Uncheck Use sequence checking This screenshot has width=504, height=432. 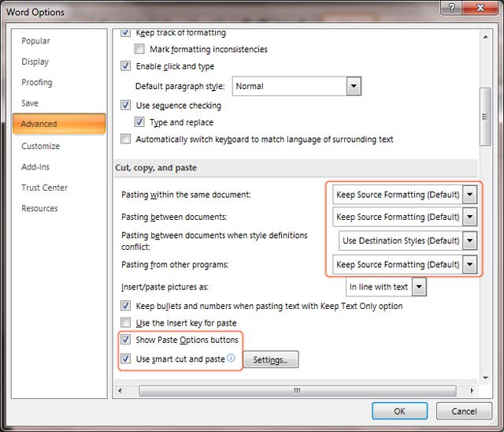pyautogui.click(x=125, y=105)
